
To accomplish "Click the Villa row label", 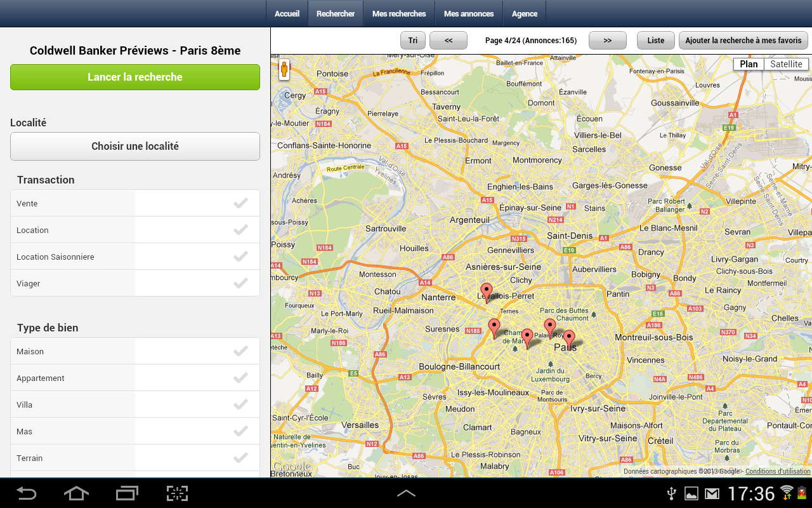I will (x=24, y=404).
